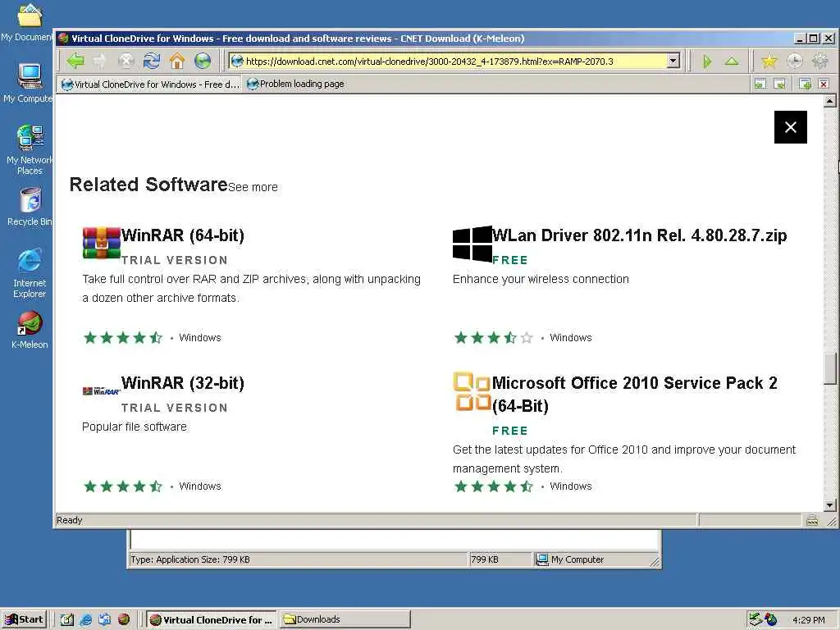This screenshot has width=840, height=630.
Task: Click third quick launch icon with arrows
Action: tap(104, 619)
